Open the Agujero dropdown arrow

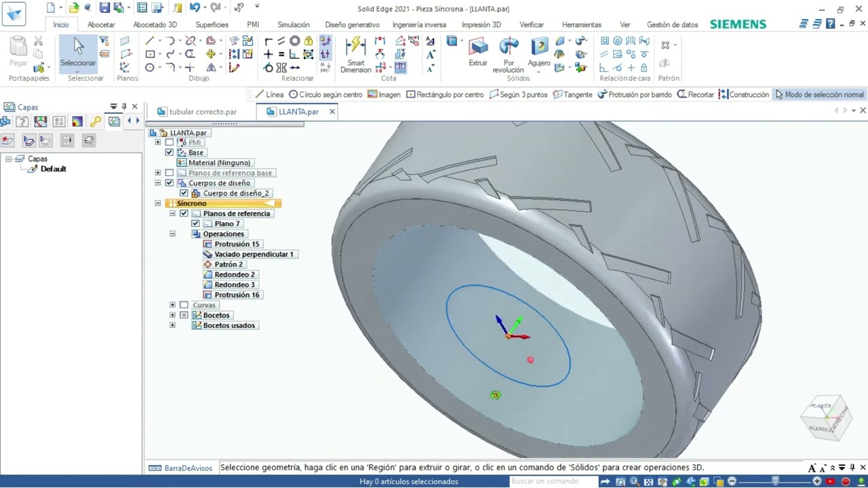539,70
